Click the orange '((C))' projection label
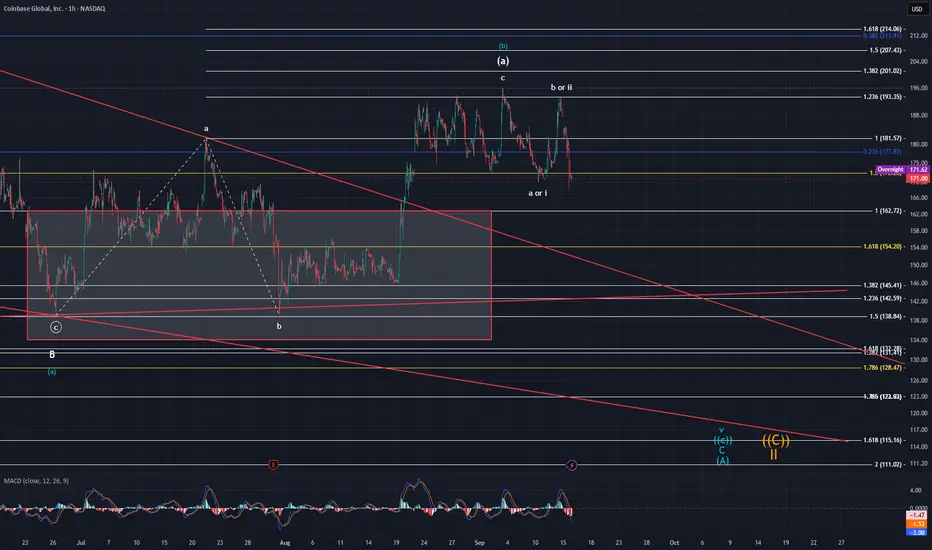 776,441
